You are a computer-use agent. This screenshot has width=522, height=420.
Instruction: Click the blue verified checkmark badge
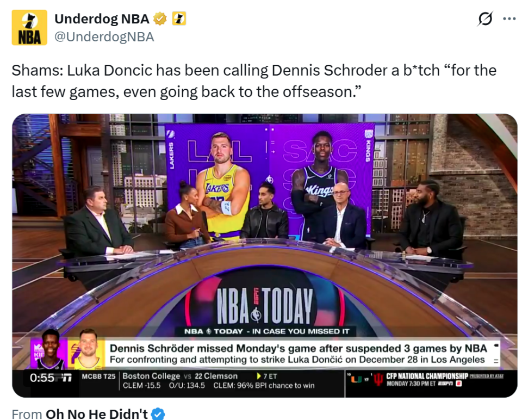pos(158,414)
